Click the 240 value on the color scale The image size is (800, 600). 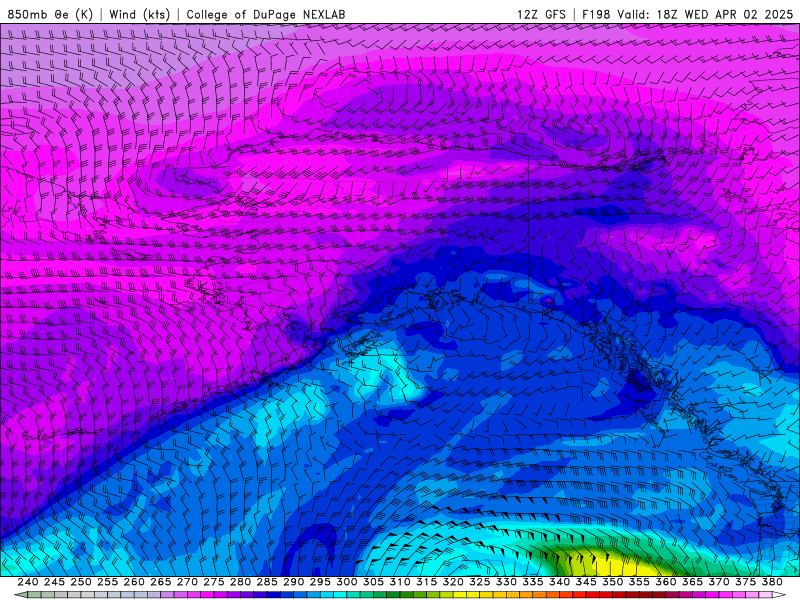(28, 582)
